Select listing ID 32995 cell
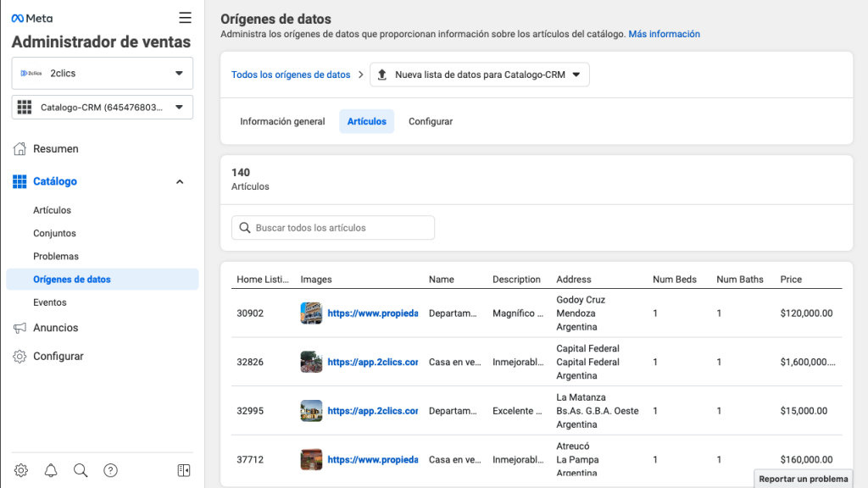The width and height of the screenshot is (868, 488). (x=250, y=411)
